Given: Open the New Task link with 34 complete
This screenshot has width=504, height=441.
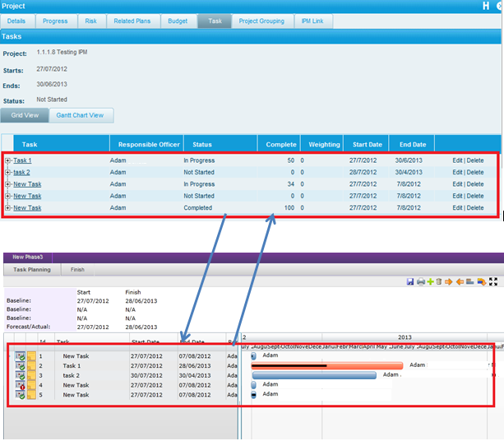Looking at the screenshot, I should [x=27, y=184].
